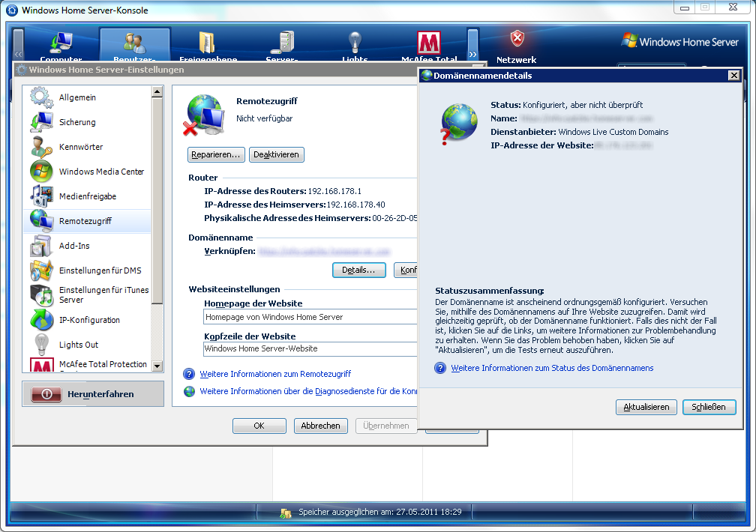Select the Windows Media Center icon
Viewport: 756px width, 532px height.
click(x=41, y=172)
